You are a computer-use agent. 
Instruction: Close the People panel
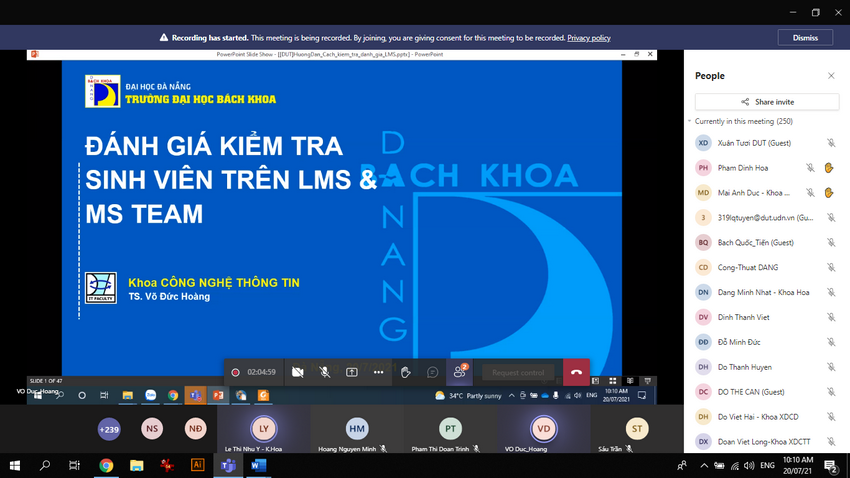[831, 76]
